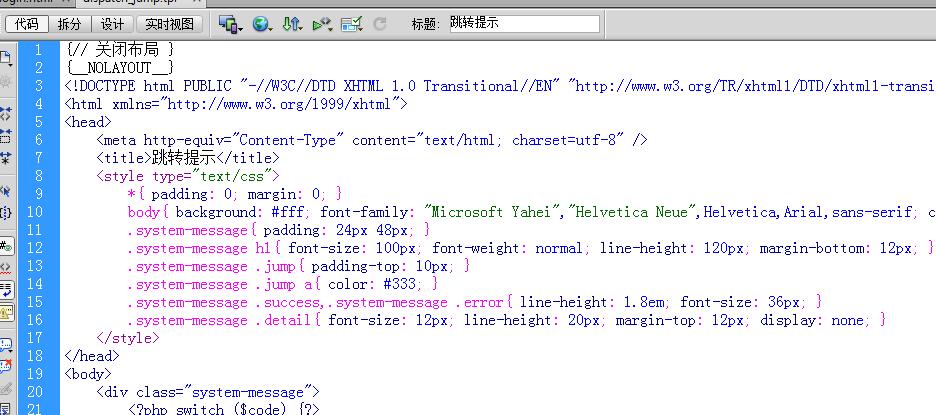Screen dimensions: 936x415
Task: Click the Collapse Selection icon
Action: pos(6,135)
